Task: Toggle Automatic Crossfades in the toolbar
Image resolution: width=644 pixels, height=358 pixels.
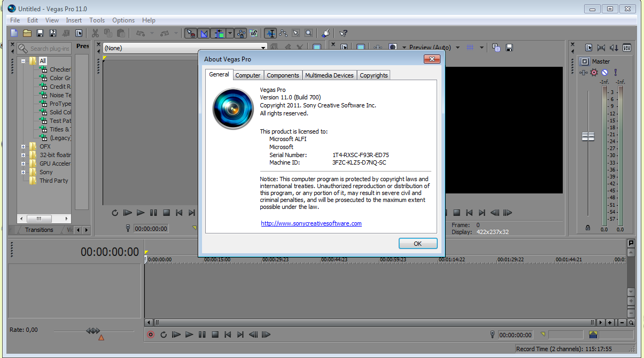Action: point(204,33)
